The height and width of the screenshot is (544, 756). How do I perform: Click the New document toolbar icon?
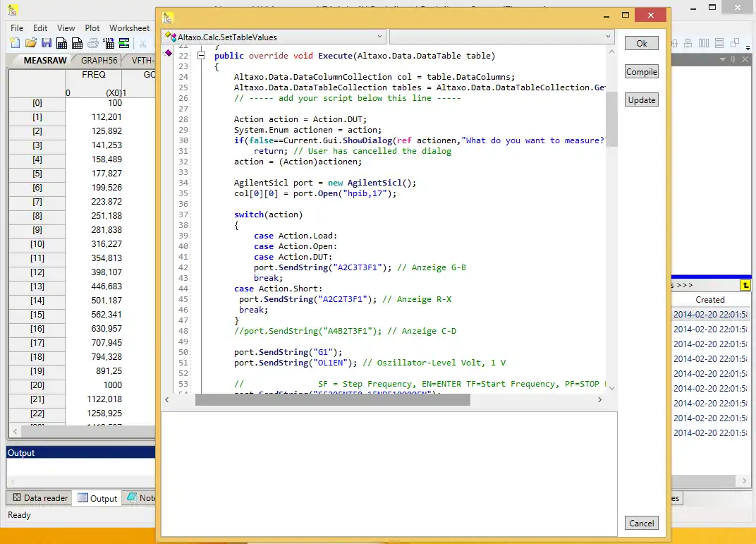click(x=16, y=44)
